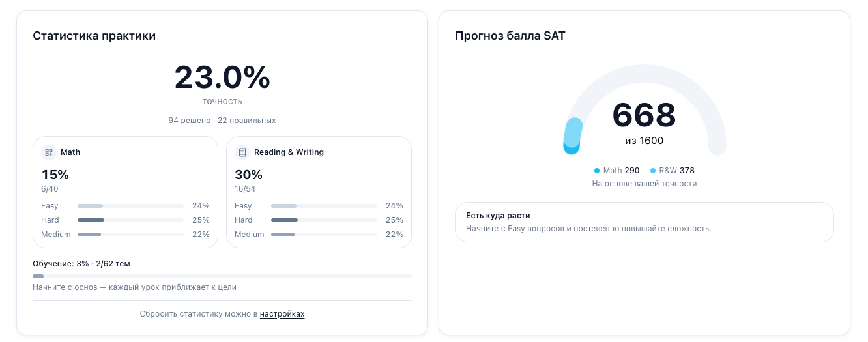This screenshot has height=342, width=868.
Task: Click the Math Easy progress bar
Action: coord(130,206)
